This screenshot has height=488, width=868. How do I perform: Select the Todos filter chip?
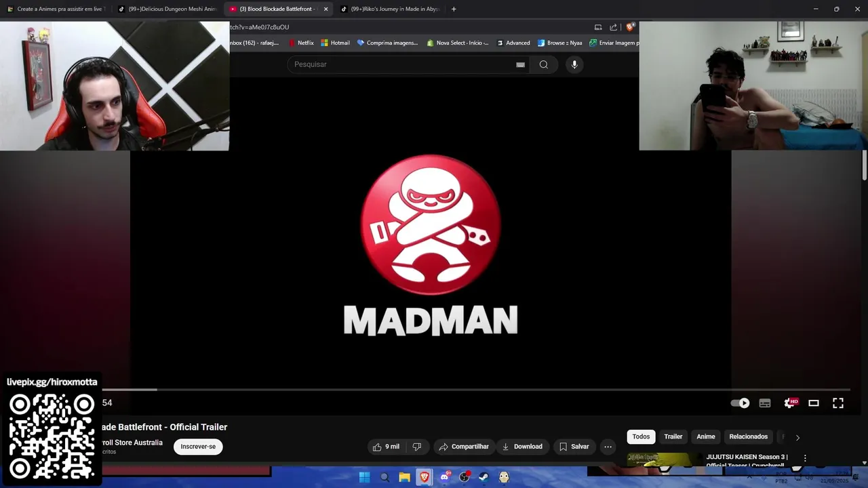[x=641, y=436]
